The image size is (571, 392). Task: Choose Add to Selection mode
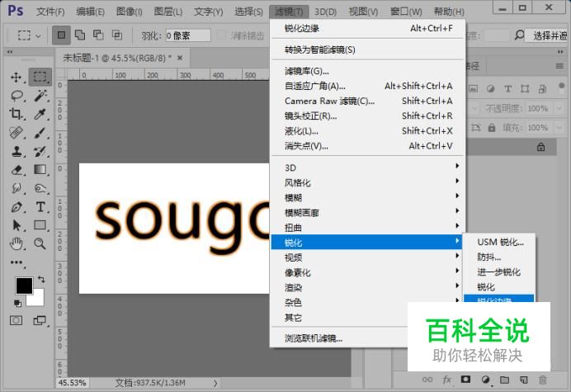point(80,35)
